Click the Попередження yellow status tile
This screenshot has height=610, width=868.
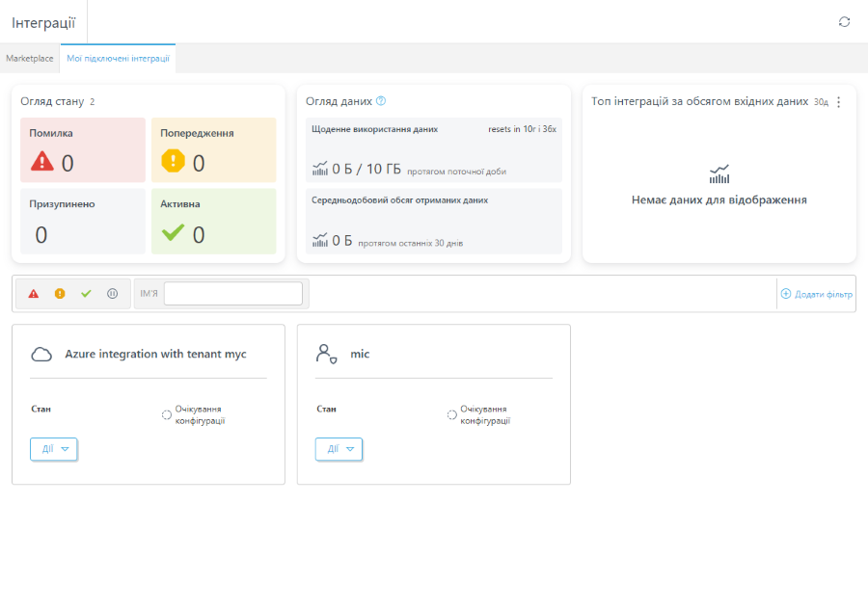[x=214, y=150]
